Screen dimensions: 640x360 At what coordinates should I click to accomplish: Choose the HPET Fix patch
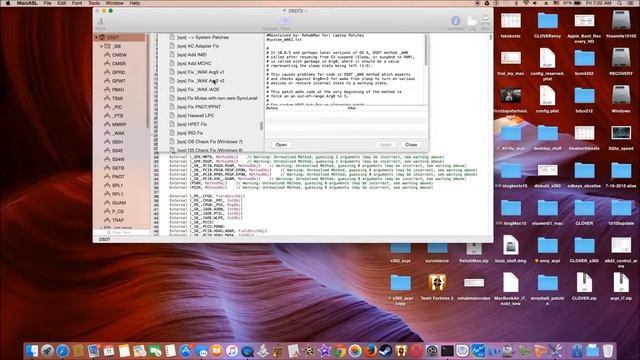192,124
